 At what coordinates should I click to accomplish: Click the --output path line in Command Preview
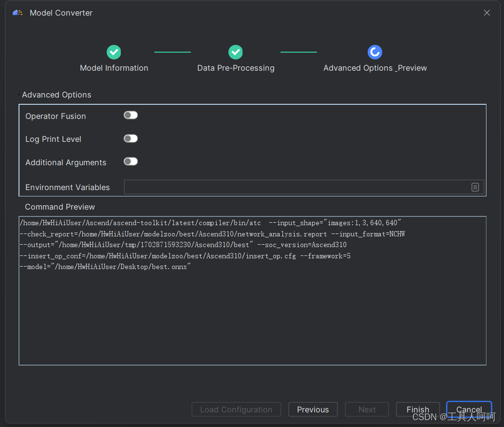click(x=183, y=245)
